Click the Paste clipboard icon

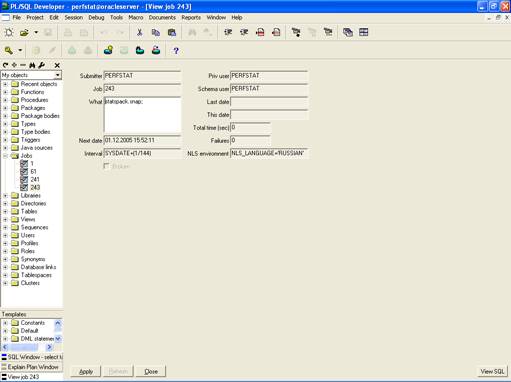point(172,32)
